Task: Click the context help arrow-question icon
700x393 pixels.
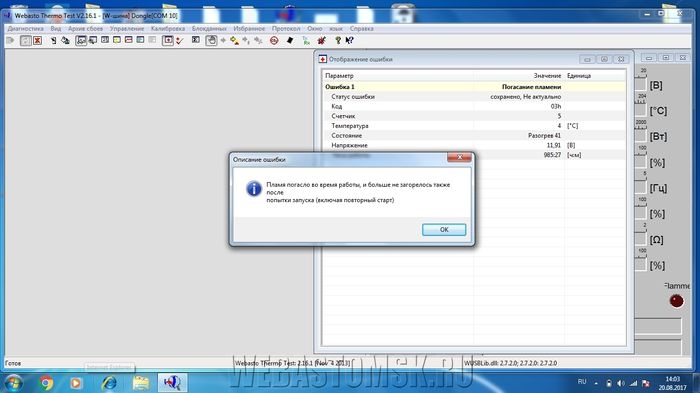Action: (350, 41)
